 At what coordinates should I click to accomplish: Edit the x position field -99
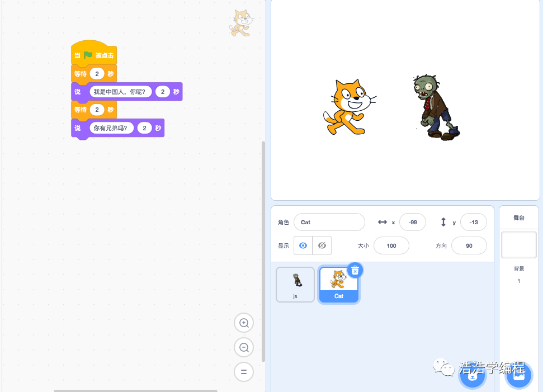(413, 223)
